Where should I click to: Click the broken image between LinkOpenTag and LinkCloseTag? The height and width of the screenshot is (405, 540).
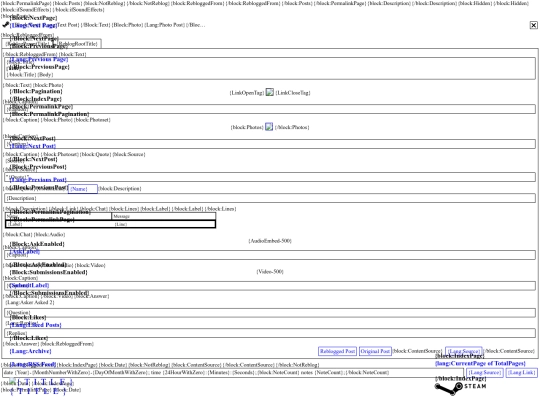click(x=270, y=92)
